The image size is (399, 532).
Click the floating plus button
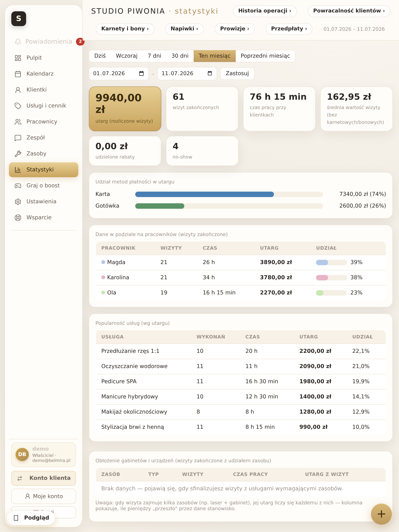[x=381, y=514]
